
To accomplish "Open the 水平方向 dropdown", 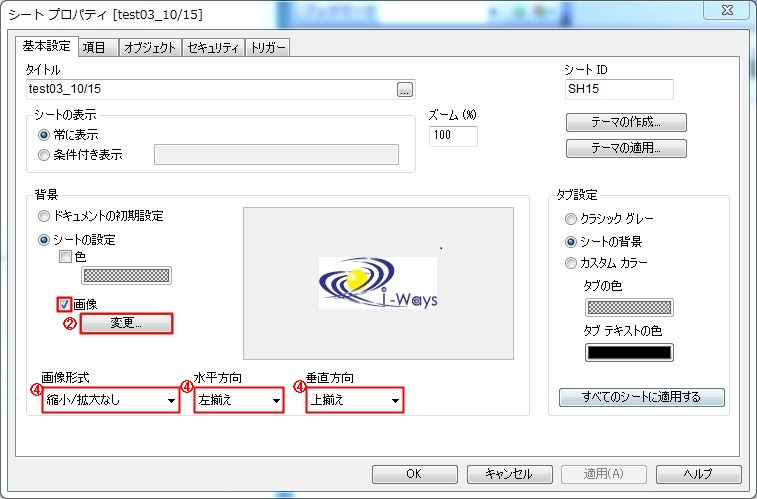I will pyautogui.click(x=239, y=400).
